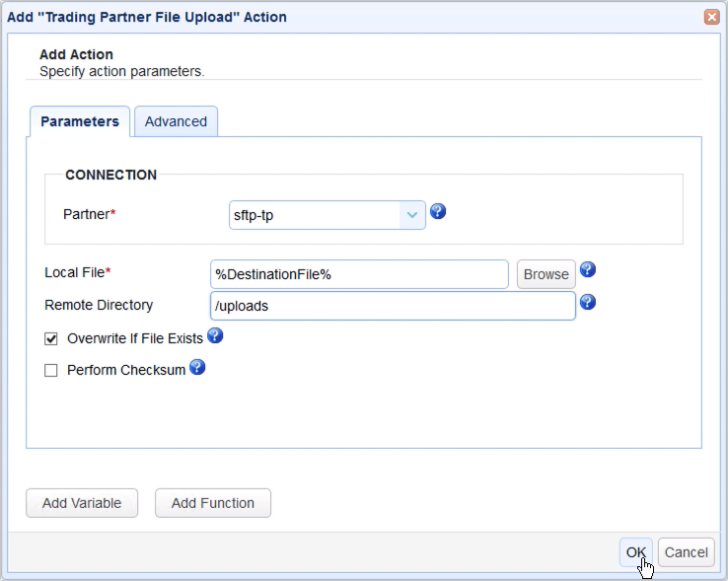
Task: Open help for Overwrite If File Exists
Action: (x=214, y=336)
